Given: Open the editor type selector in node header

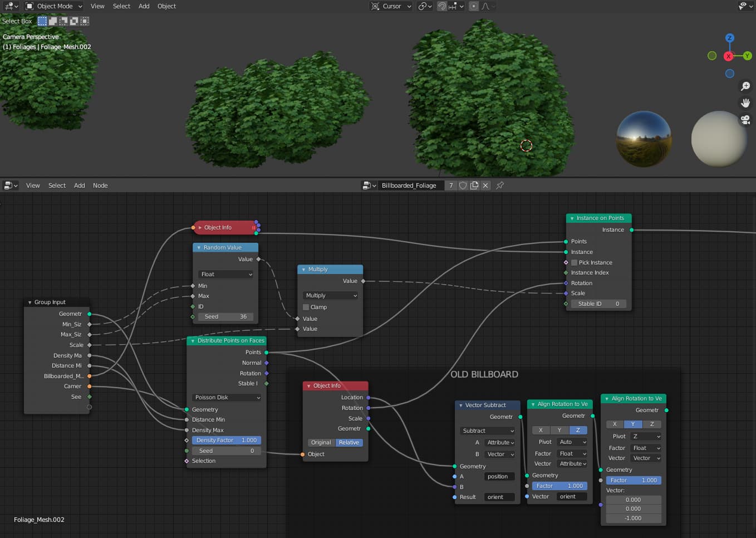Looking at the screenshot, I should [10, 185].
